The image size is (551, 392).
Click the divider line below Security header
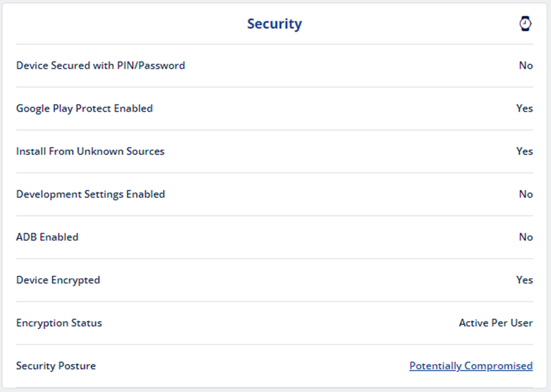274,44
